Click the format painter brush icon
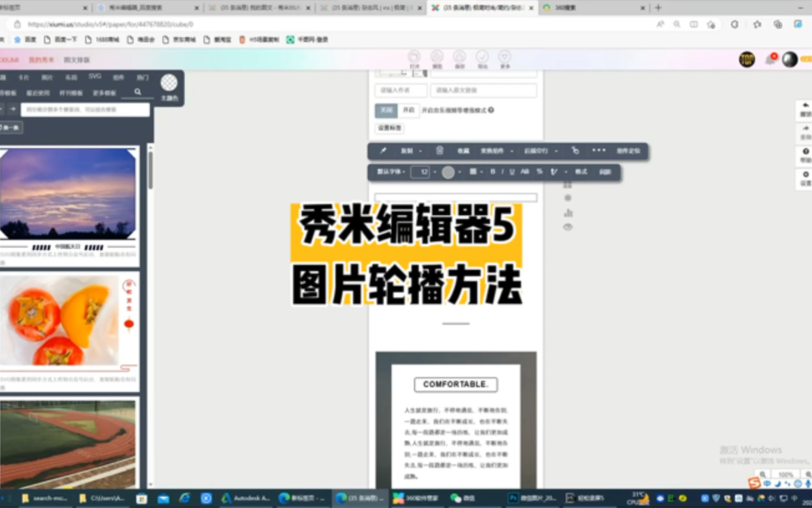The image size is (812, 508). pyautogui.click(x=383, y=150)
